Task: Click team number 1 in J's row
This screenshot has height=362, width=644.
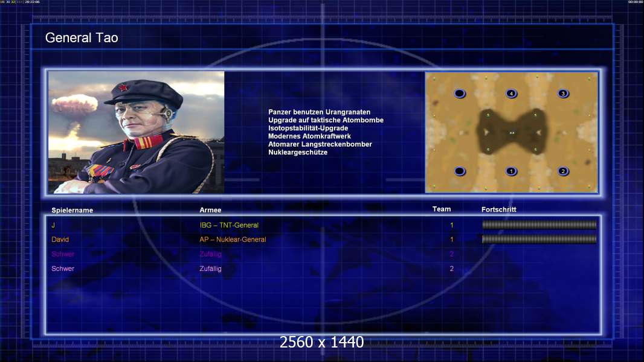Action: click(451, 225)
